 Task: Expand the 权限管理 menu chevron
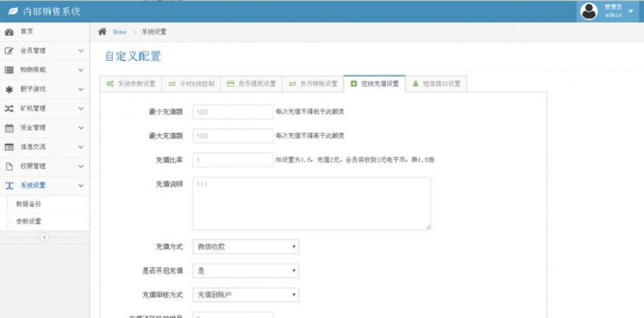point(81,166)
